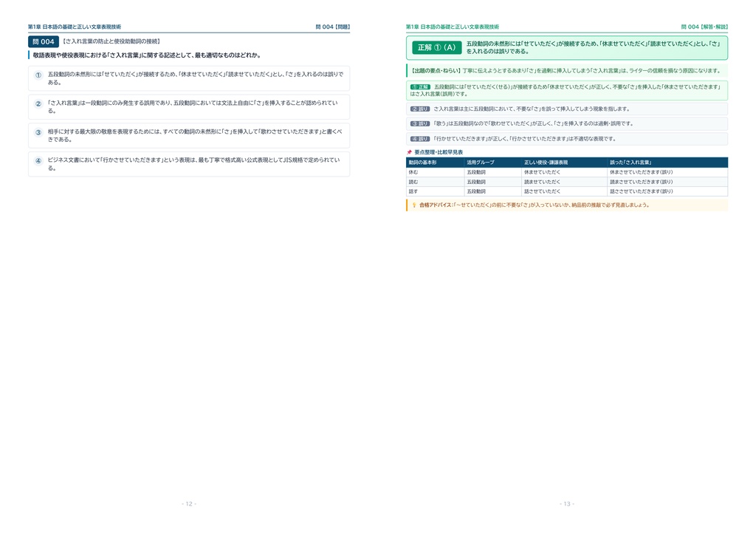Select the option ② circle on page 12
Screen dimensions: 756x535
click(x=38, y=103)
